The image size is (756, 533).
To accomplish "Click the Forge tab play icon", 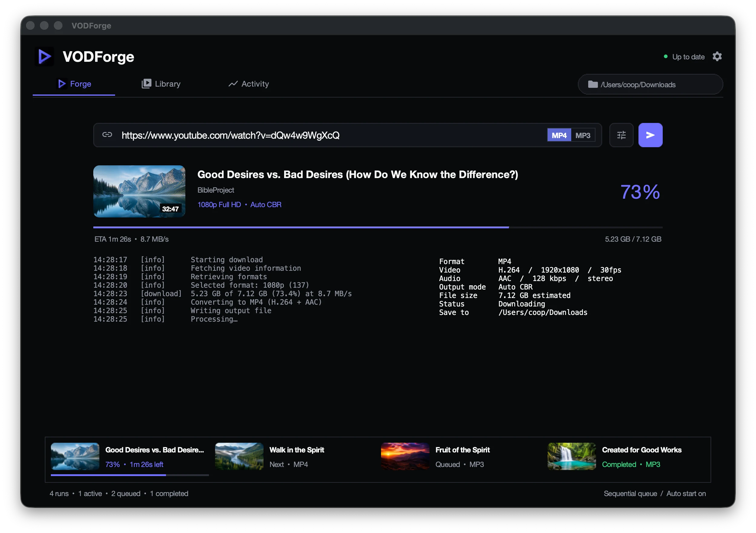I will coord(61,84).
